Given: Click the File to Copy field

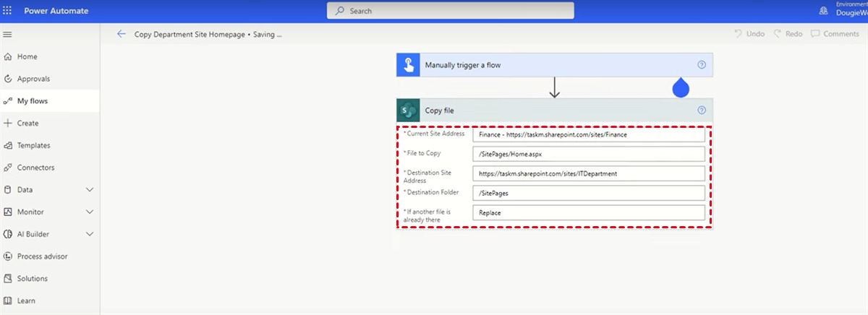Looking at the screenshot, I should (x=588, y=154).
